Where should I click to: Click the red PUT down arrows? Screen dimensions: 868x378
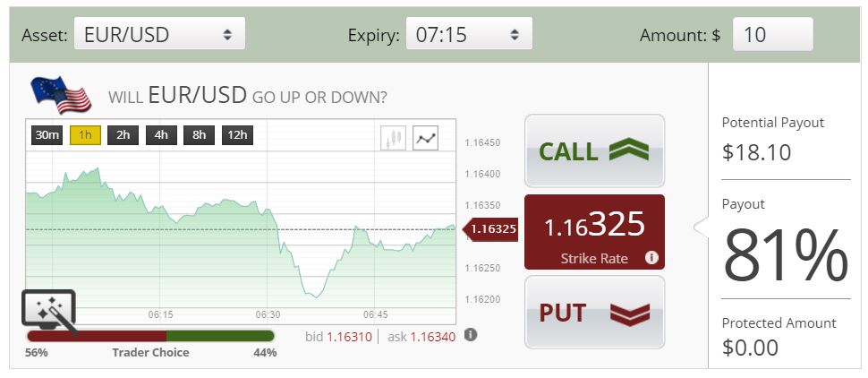click(630, 314)
